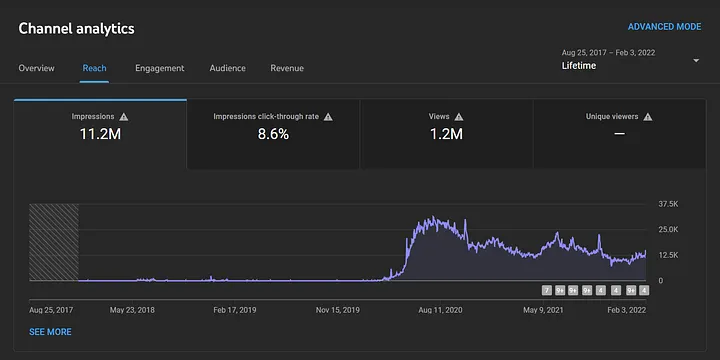Open the Engagement tab
Image resolution: width=720 pixels, height=360 pixels.
[x=159, y=68]
